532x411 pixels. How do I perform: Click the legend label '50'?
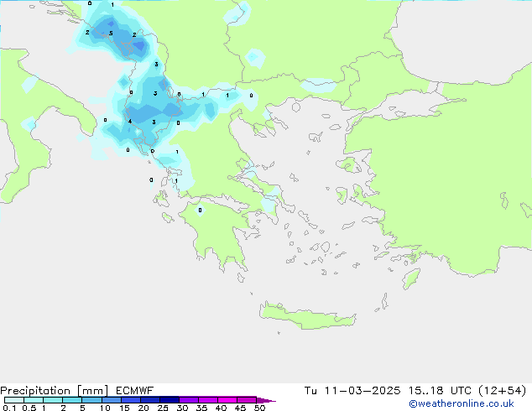[x=259, y=408]
